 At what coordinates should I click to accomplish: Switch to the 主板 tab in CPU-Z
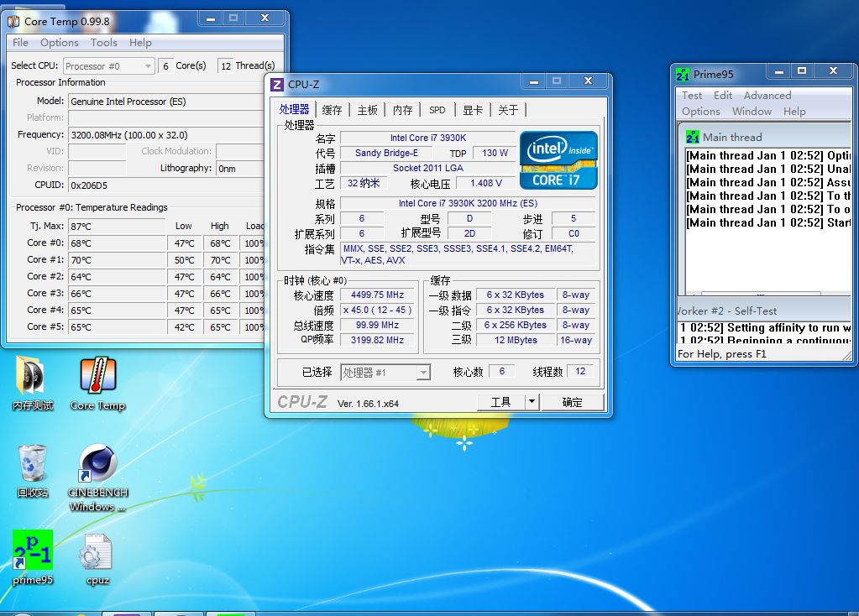[x=367, y=110]
